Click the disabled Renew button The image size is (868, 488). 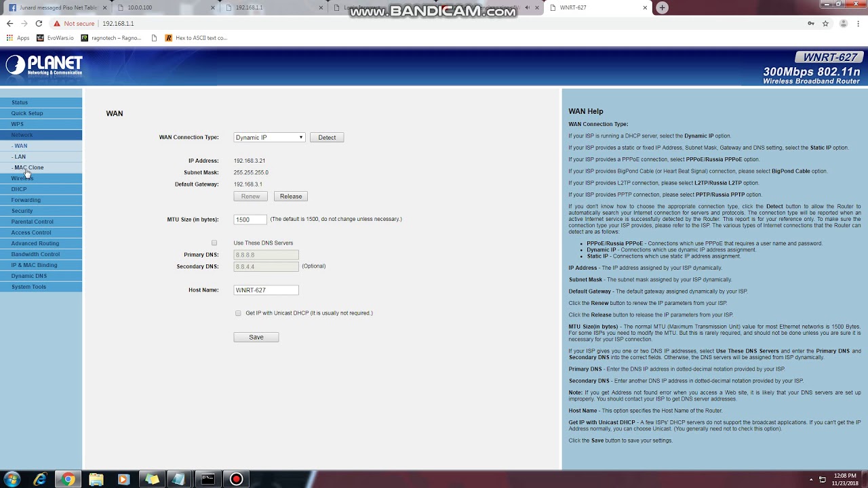coord(250,197)
